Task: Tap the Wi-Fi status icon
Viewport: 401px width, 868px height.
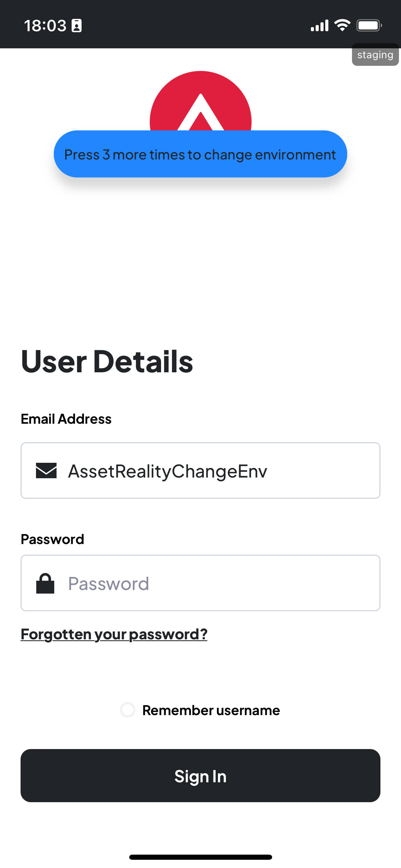Action: pos(342,25)
